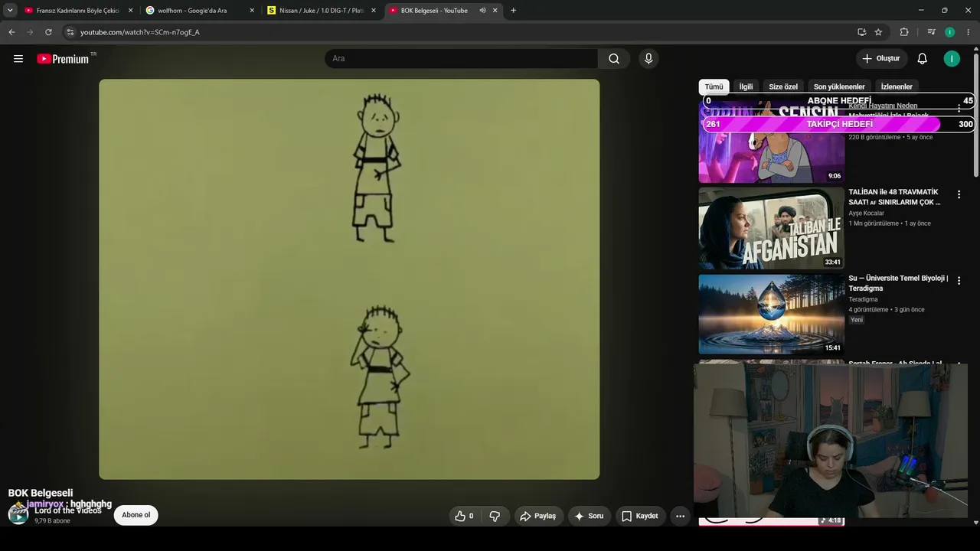Close the wolfhorn Google search tab
Screen dimensions: 980x551
(x=252, y=11)
